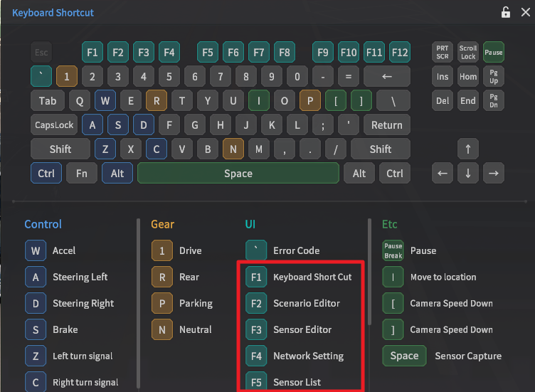This screenshot has height=392, width=535.
Task: Select the Network Setting shortcut entry
Action: click(x=308, y=356)
